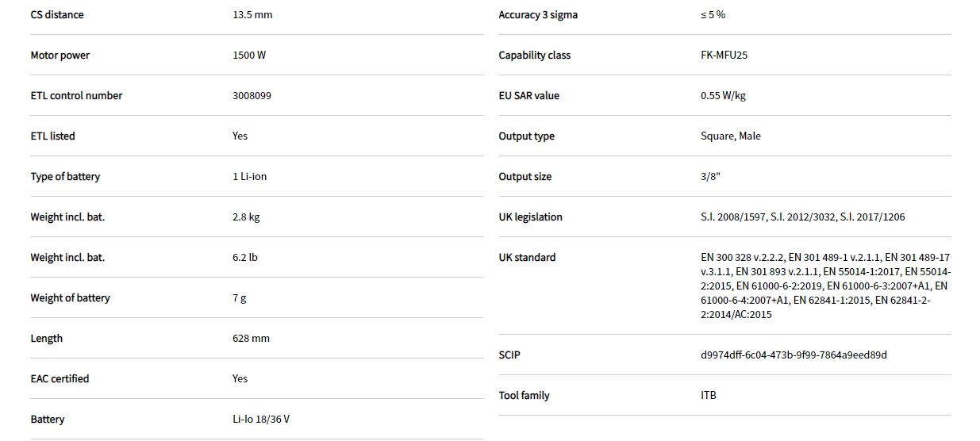Select the EU SAR value 0.55 W/kg

(x=723, y=96)
